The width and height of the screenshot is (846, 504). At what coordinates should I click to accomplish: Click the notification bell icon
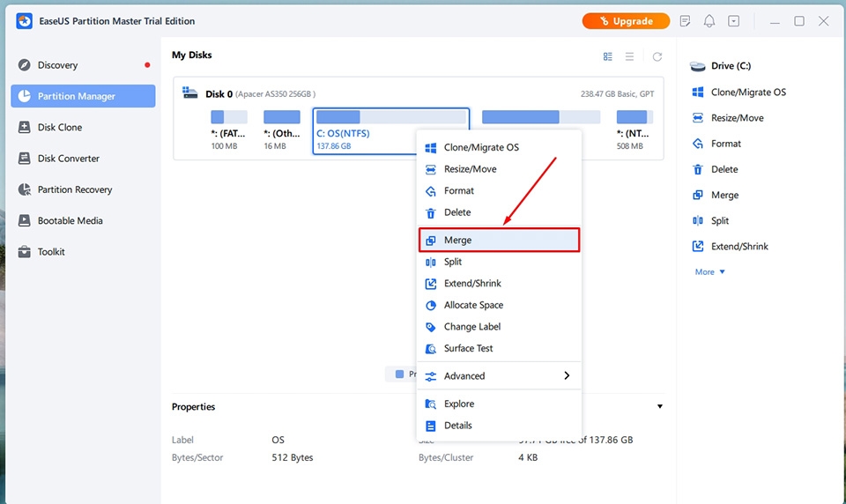pos(709,21)
